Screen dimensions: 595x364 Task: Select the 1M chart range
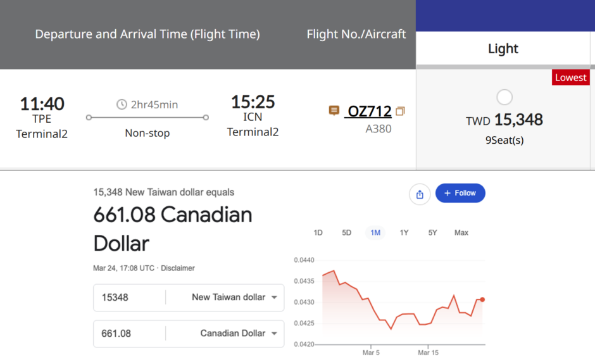(375, 233)
